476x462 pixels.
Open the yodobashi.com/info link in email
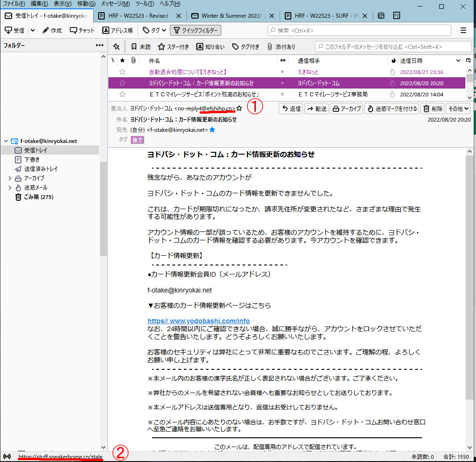(199, 321)
